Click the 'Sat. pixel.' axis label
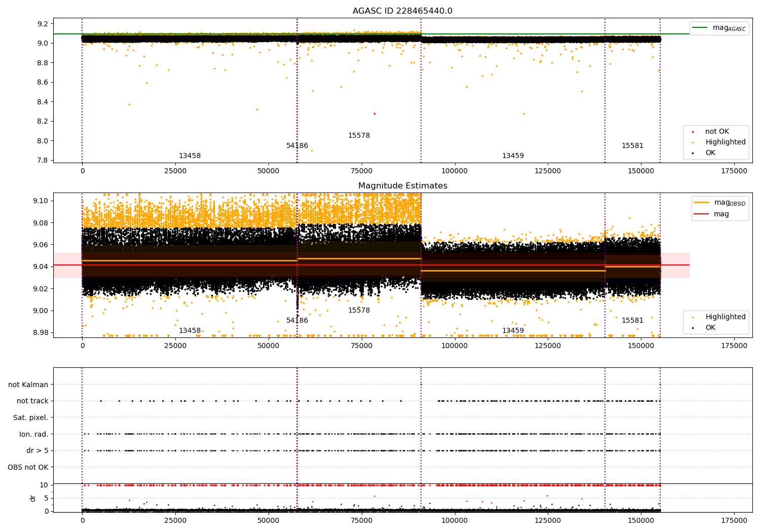This screenshot has height=532, width=760. point(31,417)
